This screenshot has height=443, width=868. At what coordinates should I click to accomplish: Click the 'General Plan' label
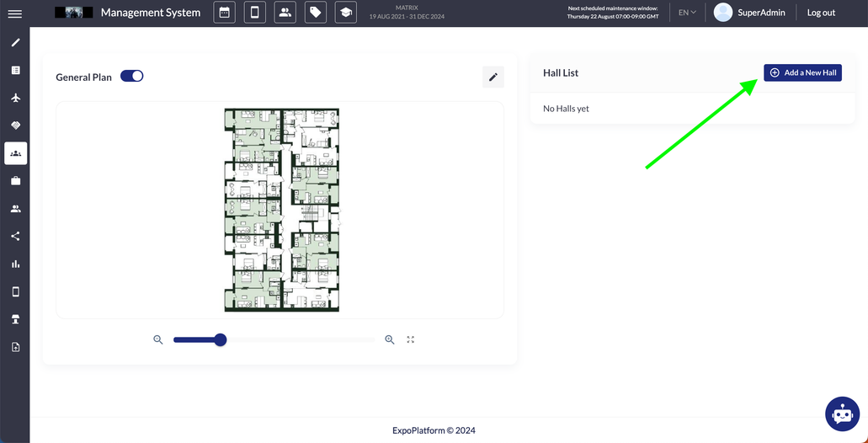coord(83,77)
